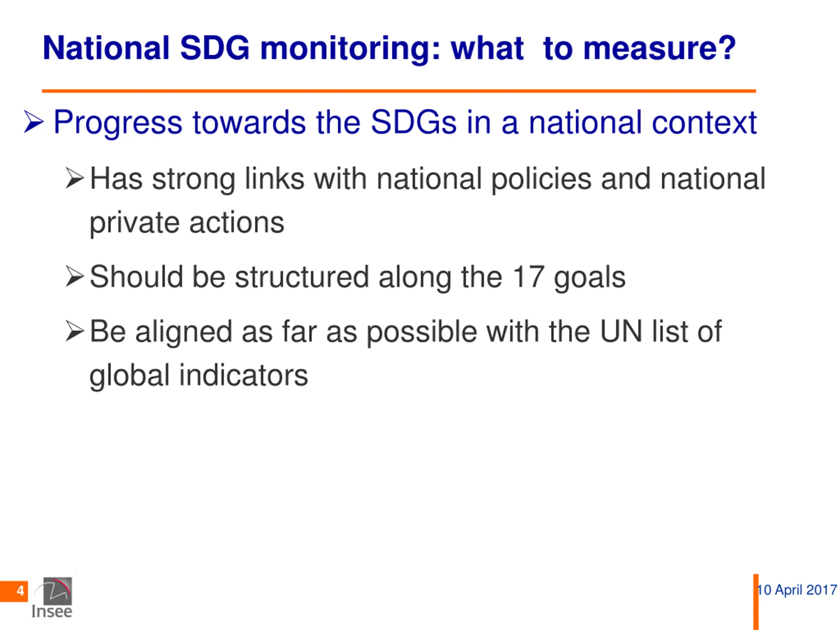Click the words national context in heading
This screenshot has width=840, height=630.
pos(643,122)
